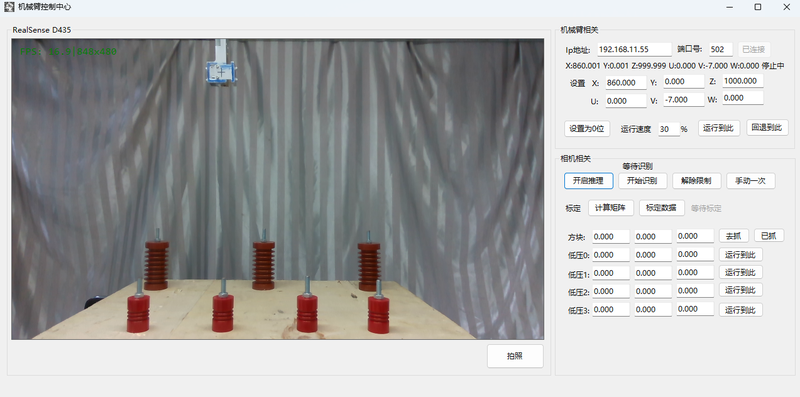Screen dimensions: 800x397
Task: Select the Z coordinate setting field
Action: pos(743,81)
